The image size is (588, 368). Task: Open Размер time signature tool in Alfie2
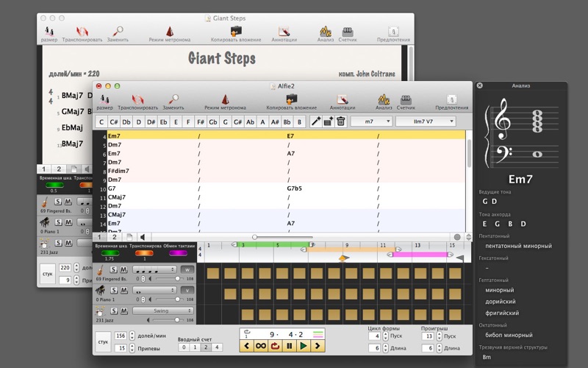point(104,102)
